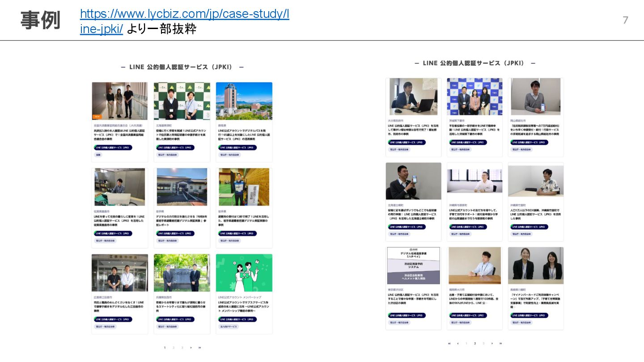Click the 兵庫県加西市 card title text
Screen dimensions: 644x362
tap(181, 307)
